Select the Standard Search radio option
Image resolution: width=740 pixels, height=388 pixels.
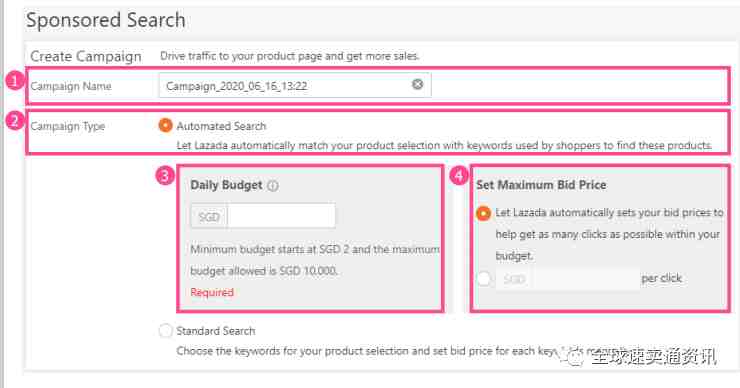165,330
